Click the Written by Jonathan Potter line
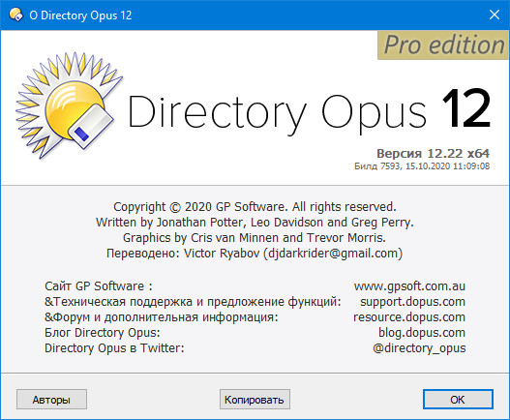510x420 pixels. [255, 223]
